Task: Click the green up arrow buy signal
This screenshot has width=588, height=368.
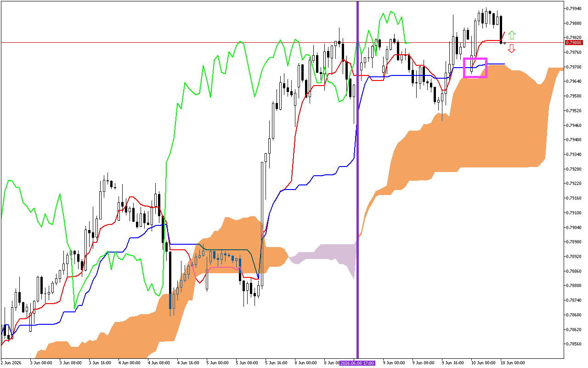Action: pos(512,35)
